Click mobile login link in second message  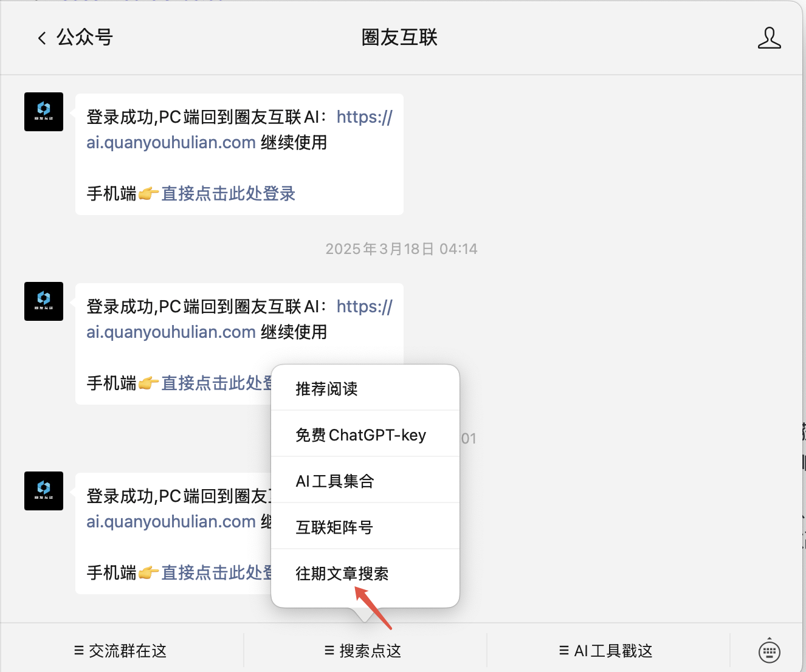point(216,383)
